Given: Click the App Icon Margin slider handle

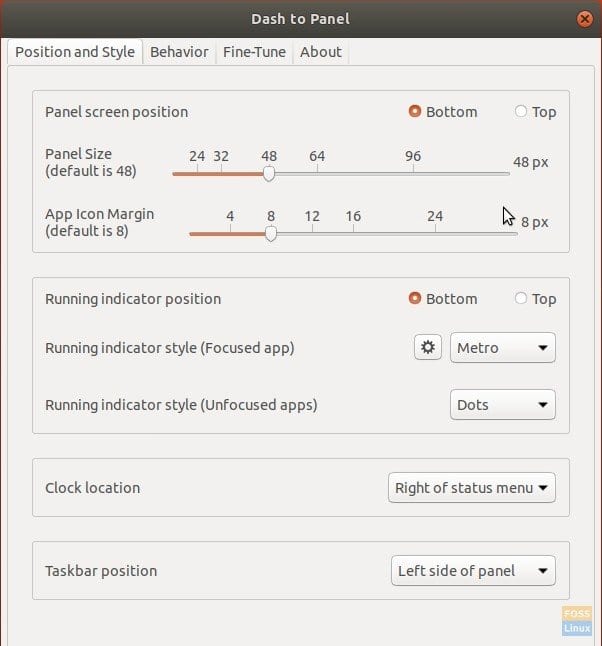Looking at the screenshot, I should point(271,234).
